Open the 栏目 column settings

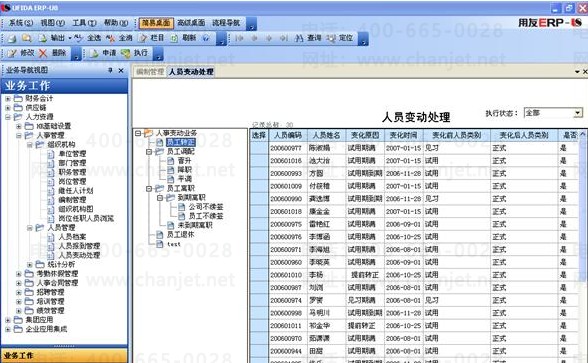tap(152, 38)
